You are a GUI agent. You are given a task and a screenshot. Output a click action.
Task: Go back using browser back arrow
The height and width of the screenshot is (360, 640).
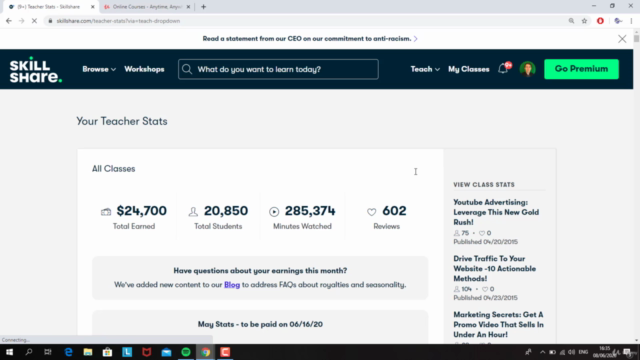point(9,21)
